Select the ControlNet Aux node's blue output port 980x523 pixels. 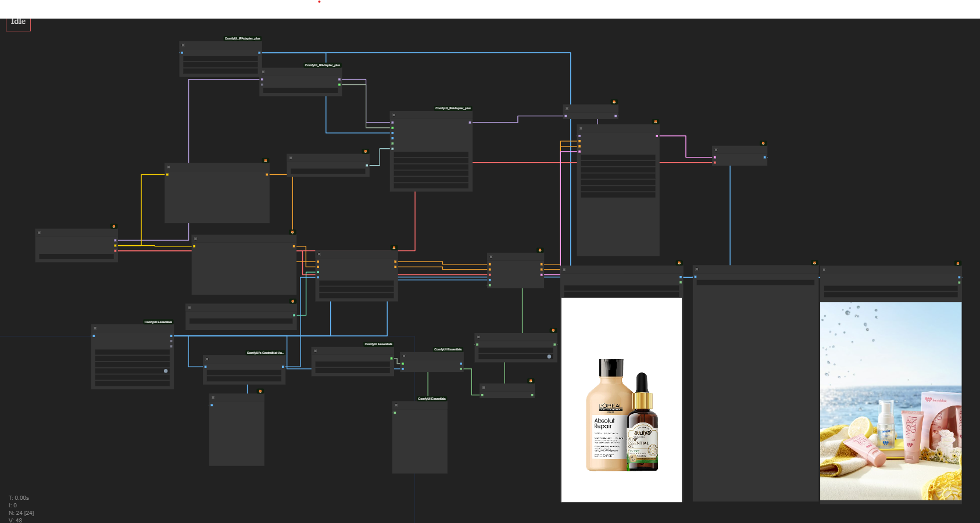point(283,367)
